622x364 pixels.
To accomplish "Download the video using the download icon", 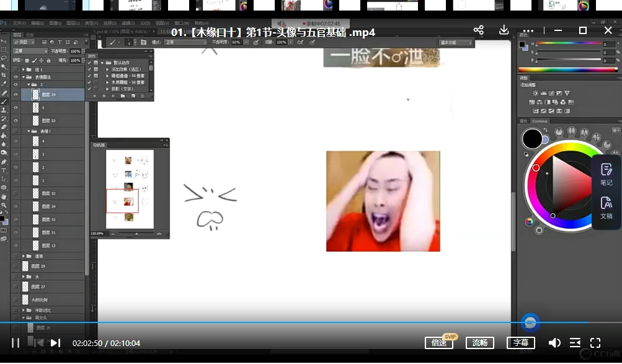I will (x=504, y=30).
